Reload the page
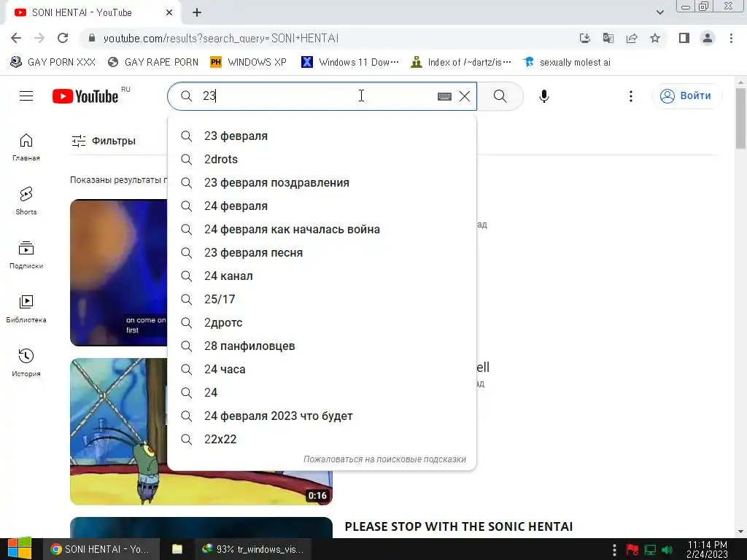 [x=63, y=38]
